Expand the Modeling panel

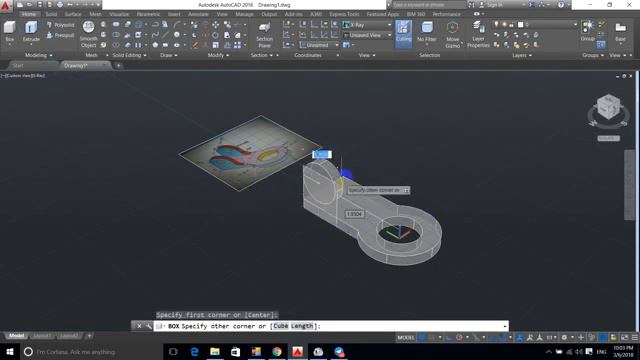[x=39, y=55]
